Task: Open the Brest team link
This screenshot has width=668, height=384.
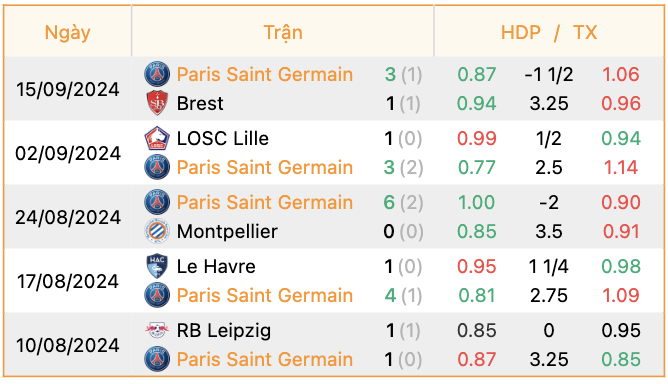Action: [x=200, y=103]
